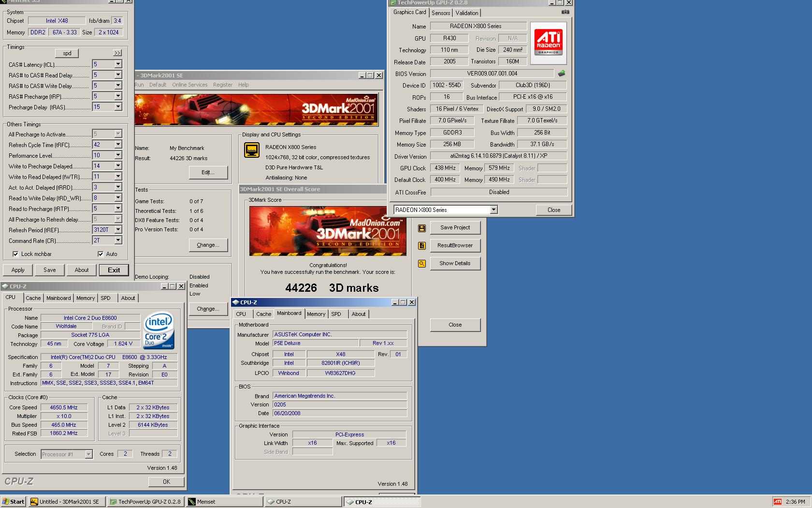
Task: Click the BIOS Version VER009.007.001.004 field
Action: click(492, 74)
